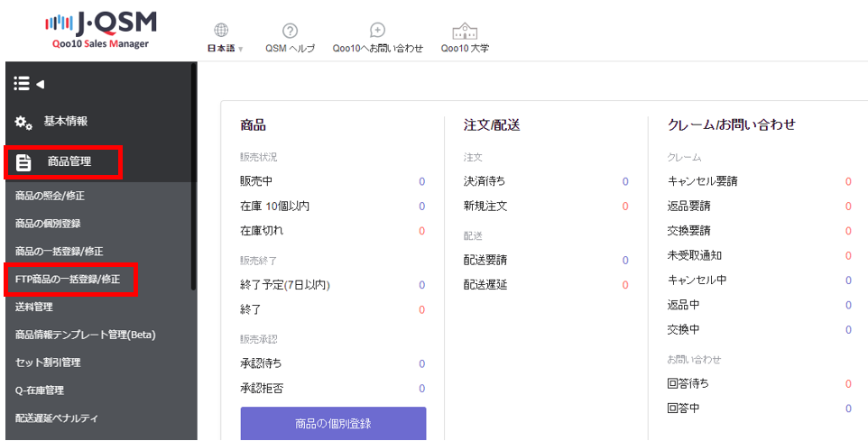Image resolution: width=868 pixels, height=441 pixels.
Task: Click the 未受取通知 count
Action: pos(848,255)
